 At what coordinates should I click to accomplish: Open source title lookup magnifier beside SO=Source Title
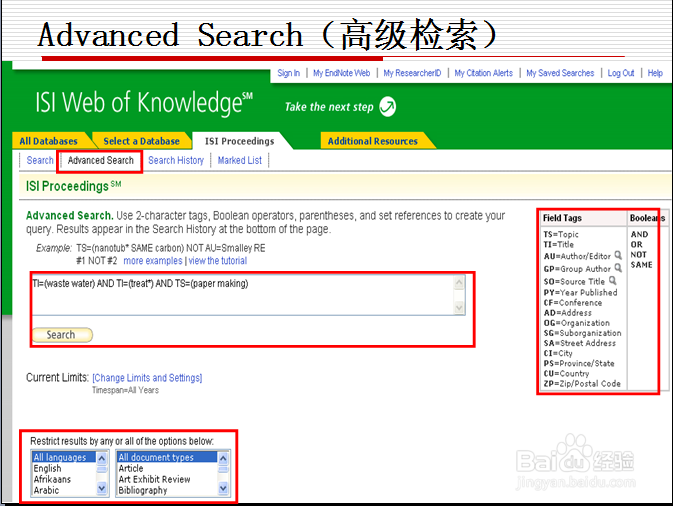click(612, 281)
